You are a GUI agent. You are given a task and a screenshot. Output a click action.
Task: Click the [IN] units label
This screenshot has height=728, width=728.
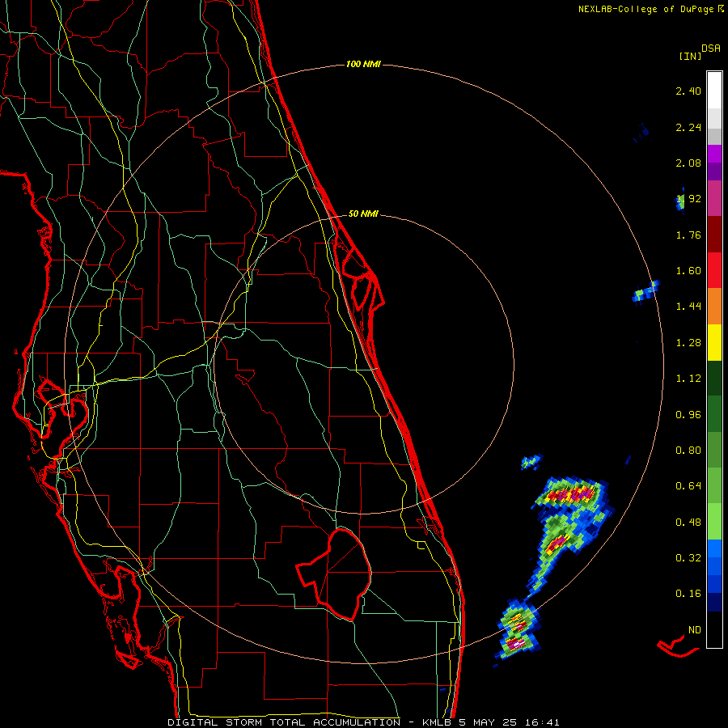pos(690,56)
